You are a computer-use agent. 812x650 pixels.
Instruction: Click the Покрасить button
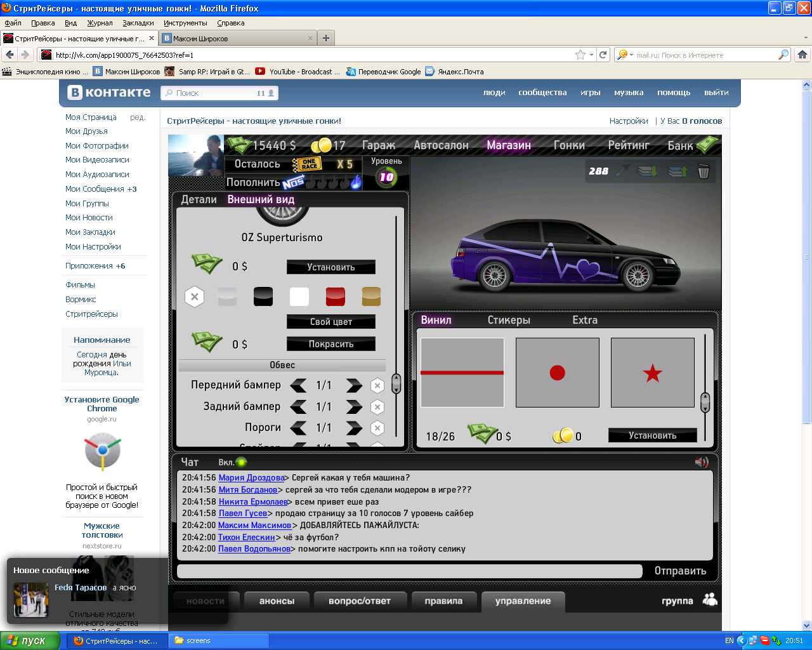tap(331, 344)
